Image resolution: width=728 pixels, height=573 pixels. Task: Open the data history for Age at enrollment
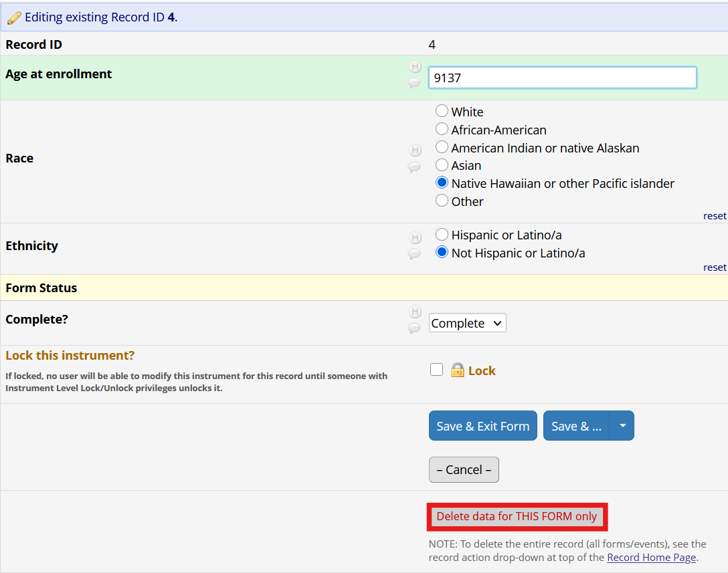tap(415, 67)
